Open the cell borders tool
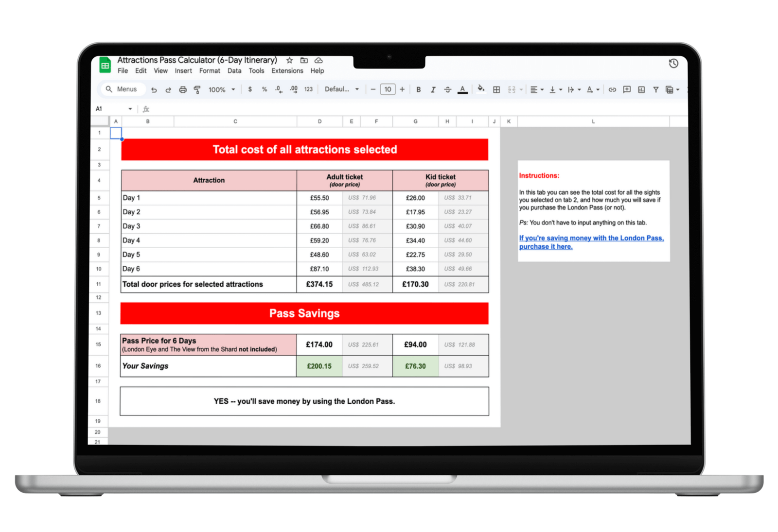Viewport: 778px width, 532px height. pyautogui.click(x=496, y=90)
